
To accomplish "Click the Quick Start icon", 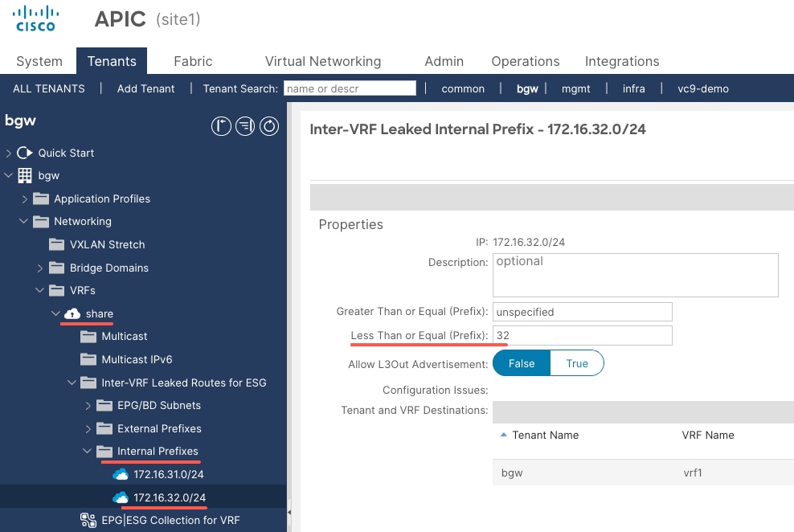I will point(24,153).
